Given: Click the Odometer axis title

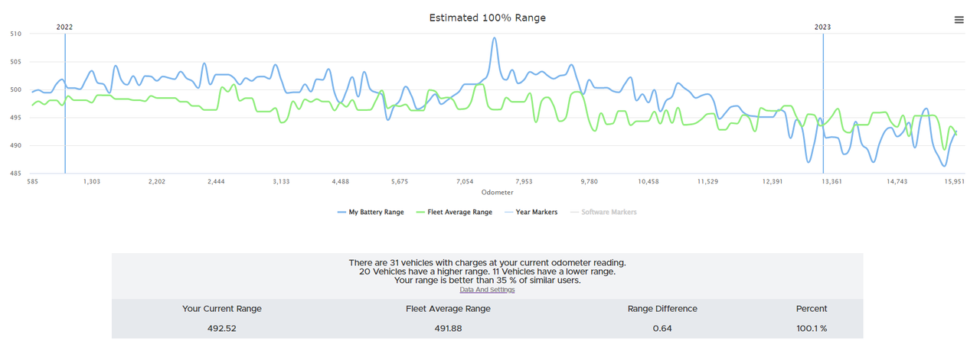Looking at the screenshot, I should (x=498, y=193).
